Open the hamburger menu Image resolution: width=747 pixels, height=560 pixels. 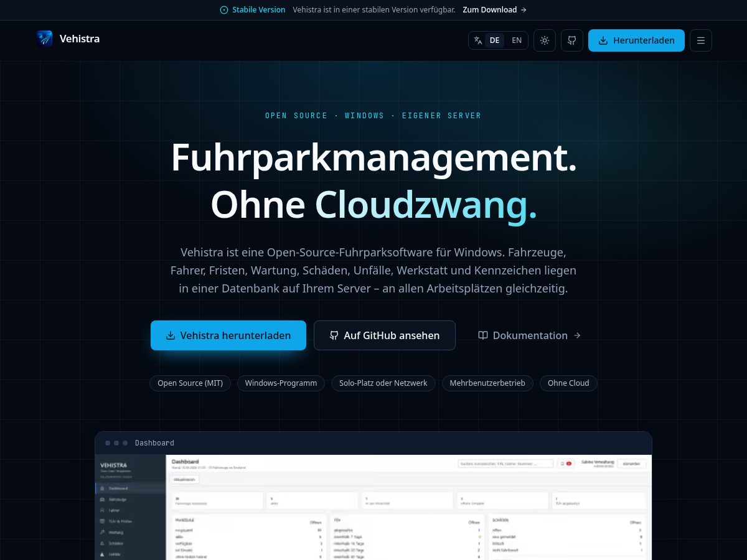tap(701, 40)
